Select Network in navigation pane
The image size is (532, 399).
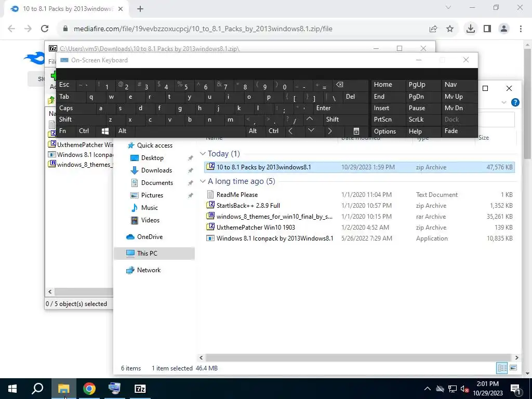149,270
